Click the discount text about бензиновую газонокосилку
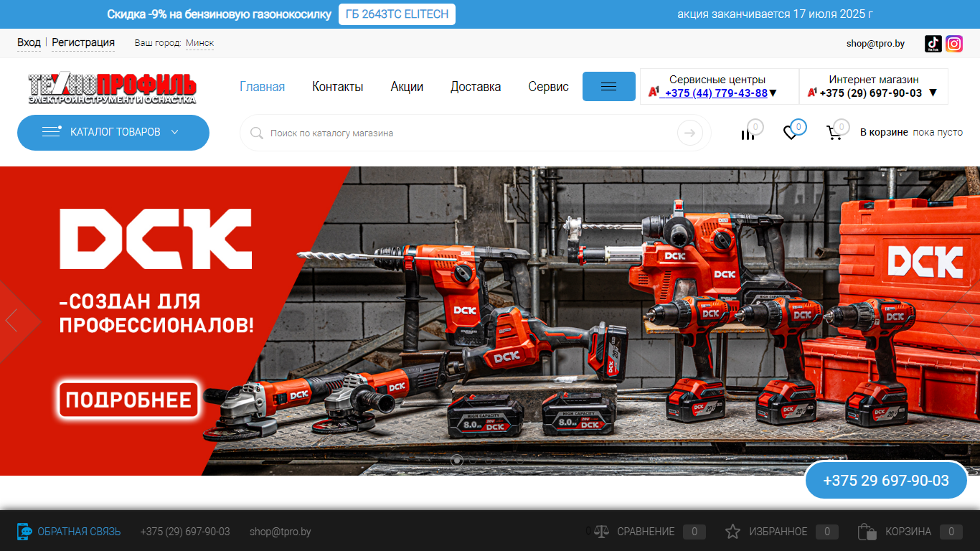The width and height of the screenshot is (980, 551). point(220,14)
